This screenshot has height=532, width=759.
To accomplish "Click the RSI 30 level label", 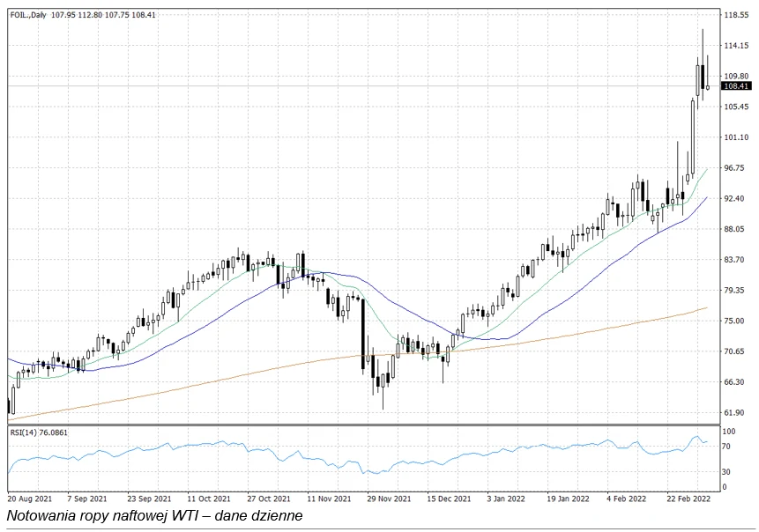I will (727, 472).
